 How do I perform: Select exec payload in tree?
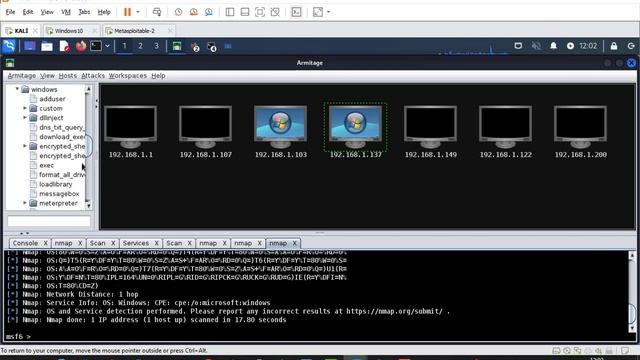point(46,165)
